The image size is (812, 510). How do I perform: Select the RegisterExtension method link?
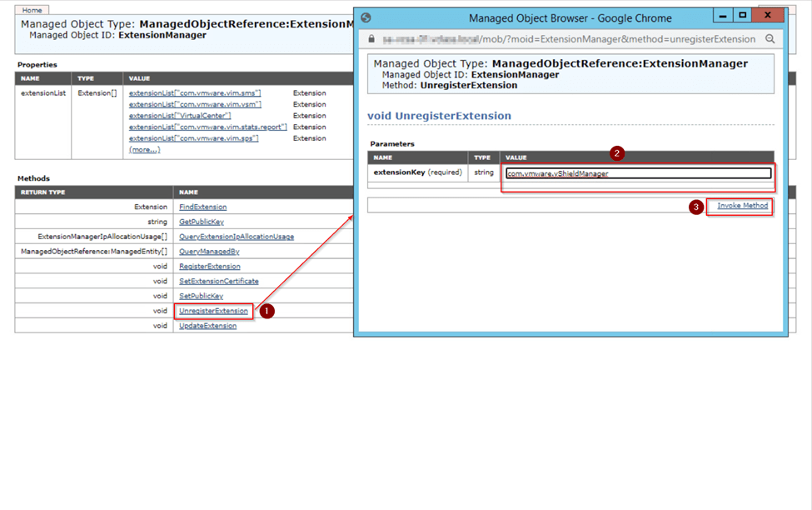tap(209, 267)
